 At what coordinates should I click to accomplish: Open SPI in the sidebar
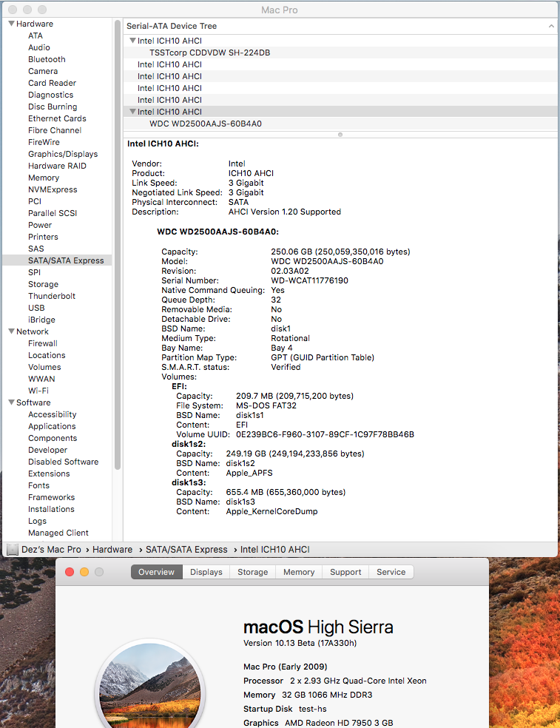click(34, 272)
